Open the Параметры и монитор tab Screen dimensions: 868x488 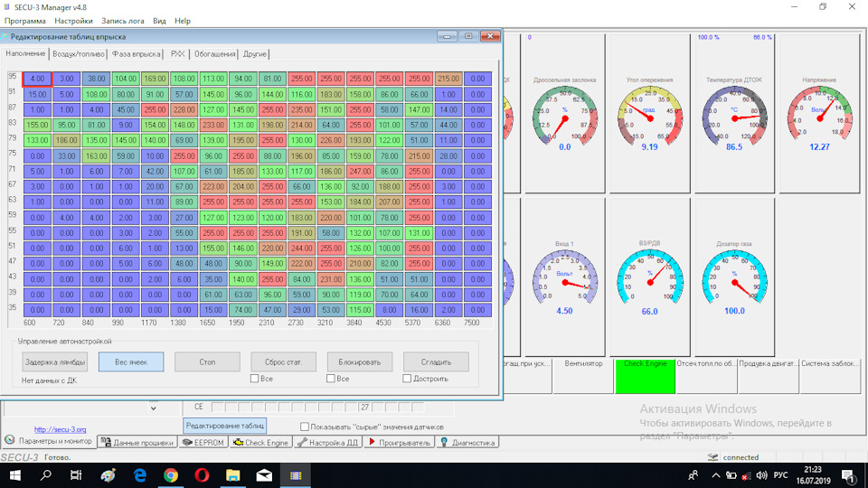pyautogui.click(x=49, y=442)
